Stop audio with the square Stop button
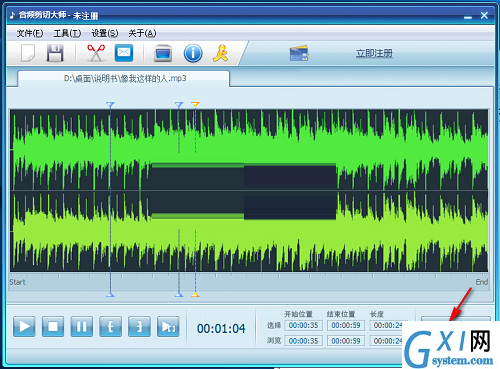This screenshot has height=369, width=500. 53,326
